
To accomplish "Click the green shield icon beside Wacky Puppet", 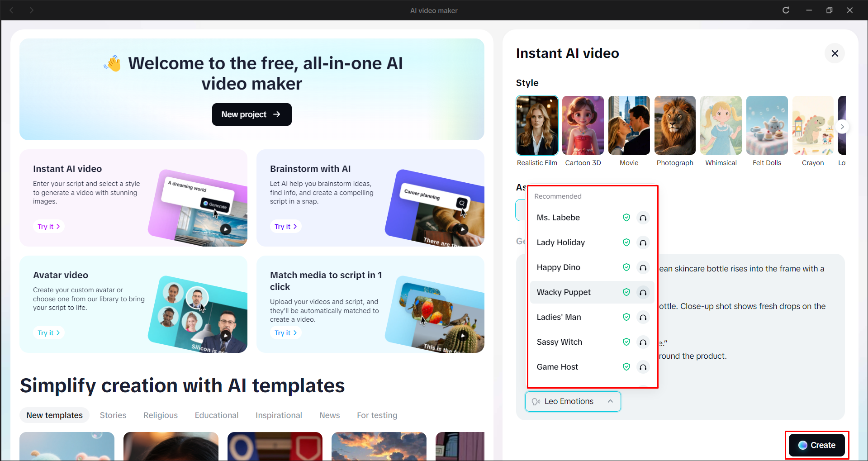I will coord(626,292).
